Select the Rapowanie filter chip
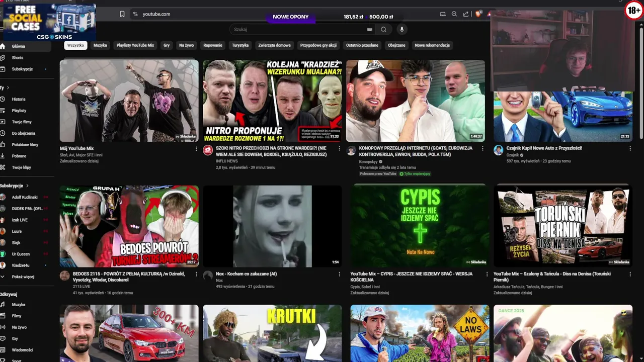Viewport: 644px width, 362px height. (x=213, y=45)
